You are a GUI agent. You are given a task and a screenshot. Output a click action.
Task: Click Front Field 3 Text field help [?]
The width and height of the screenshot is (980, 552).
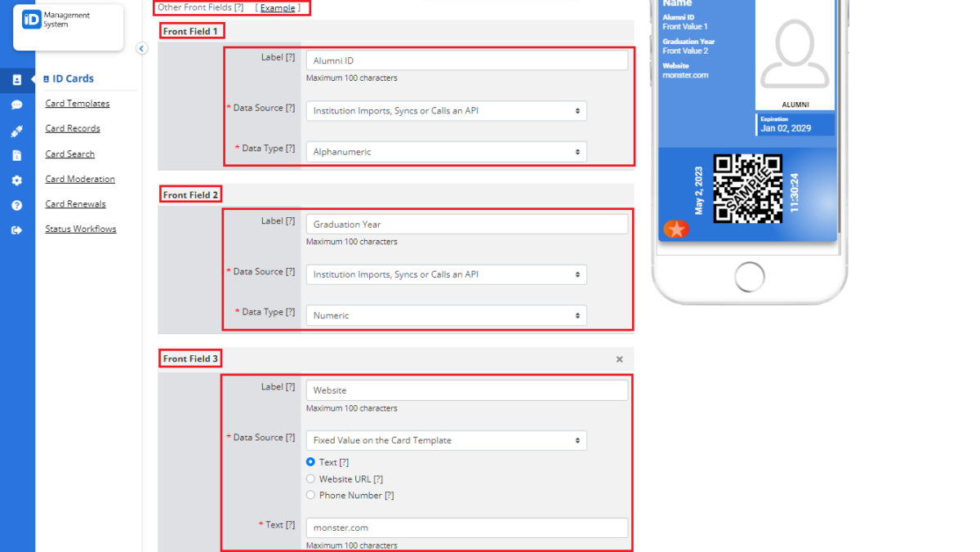(x=290, y=524)
